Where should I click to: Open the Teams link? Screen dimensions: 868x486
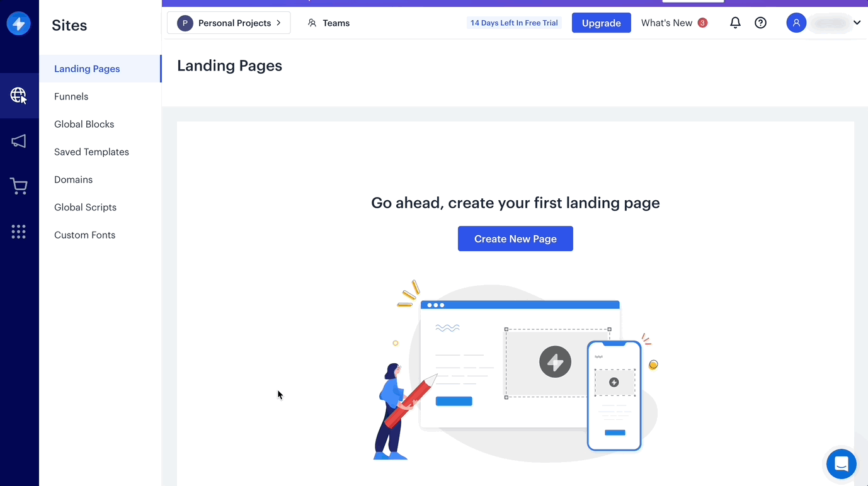(x=329, y=23)
